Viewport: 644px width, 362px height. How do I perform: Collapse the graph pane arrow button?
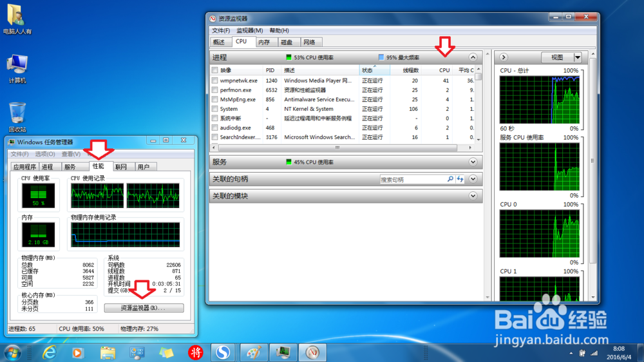coord(504,57)
